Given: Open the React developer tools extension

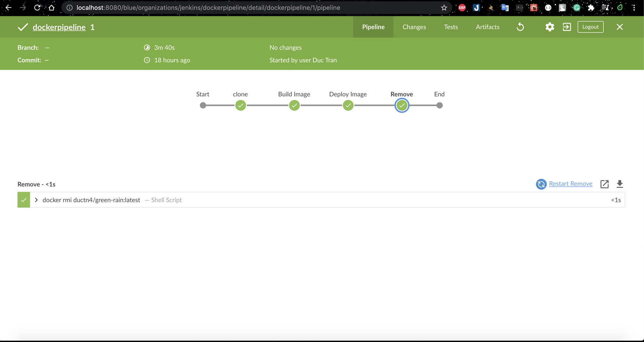Looking at the screenshot, I should click(x=534, y=7).
